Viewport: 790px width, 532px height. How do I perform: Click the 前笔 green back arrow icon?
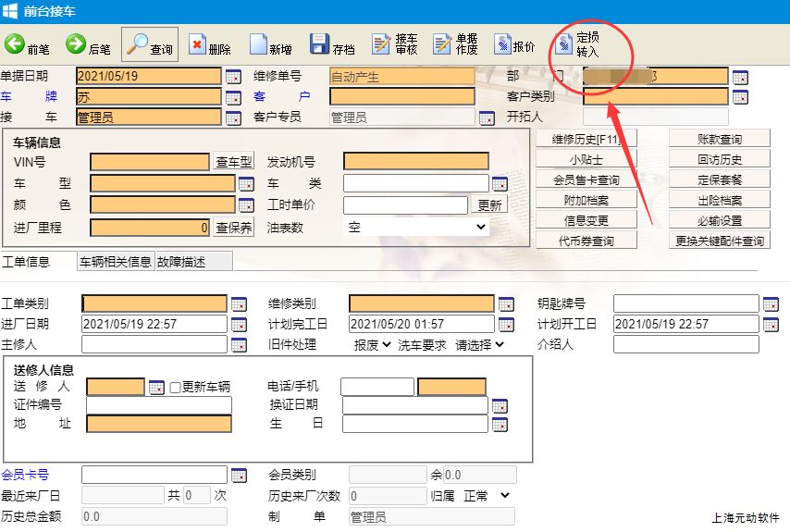click(15, 44)
